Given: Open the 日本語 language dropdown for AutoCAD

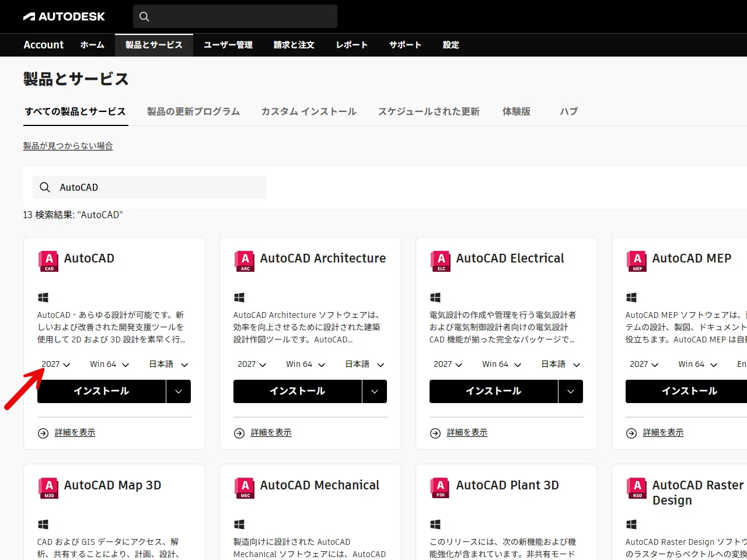Looking at the screenshot, I should (x=169, y=364).
